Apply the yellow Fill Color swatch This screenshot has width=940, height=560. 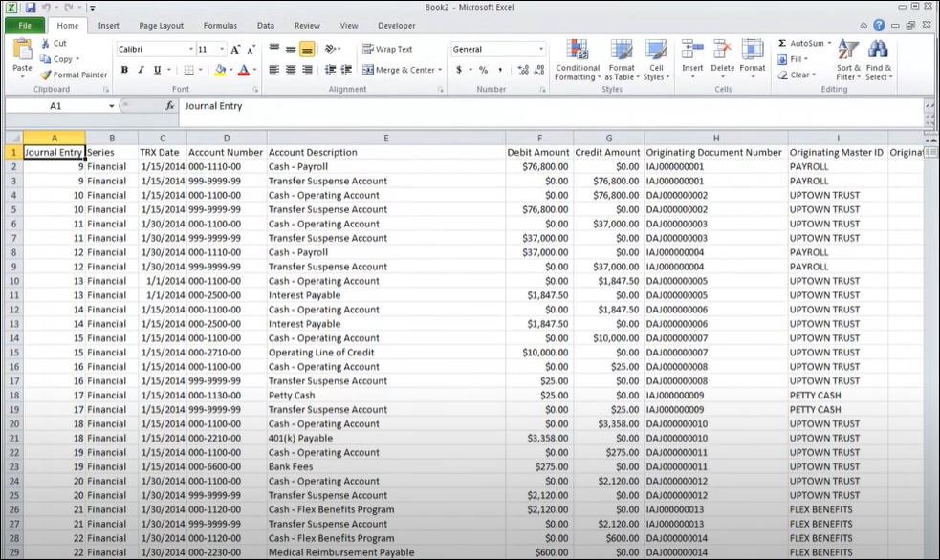[220, 70]
